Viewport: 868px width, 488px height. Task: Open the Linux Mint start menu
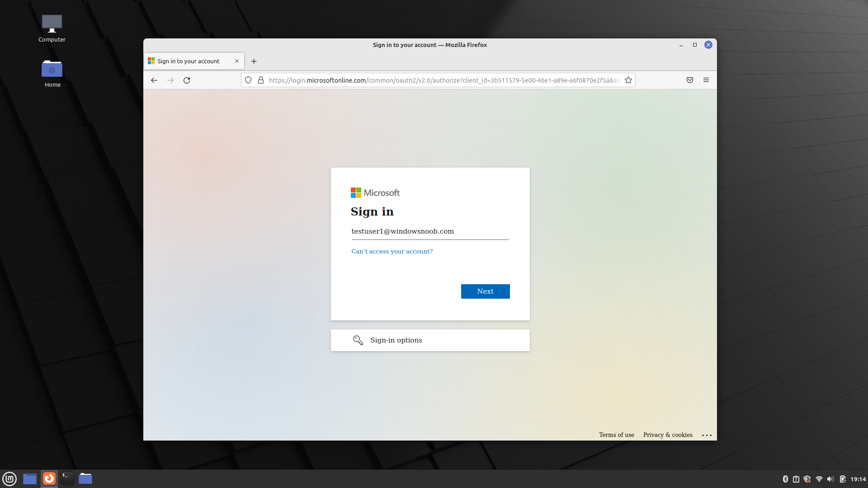[x=9, y=479]
